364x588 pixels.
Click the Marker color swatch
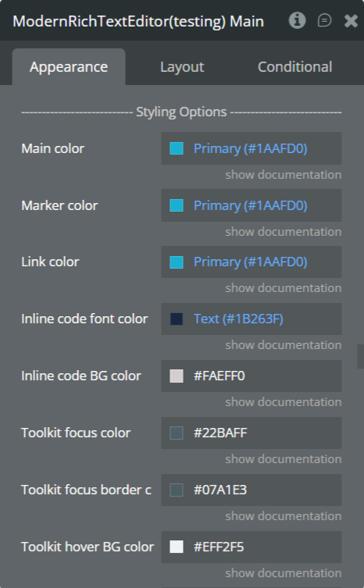177,205
